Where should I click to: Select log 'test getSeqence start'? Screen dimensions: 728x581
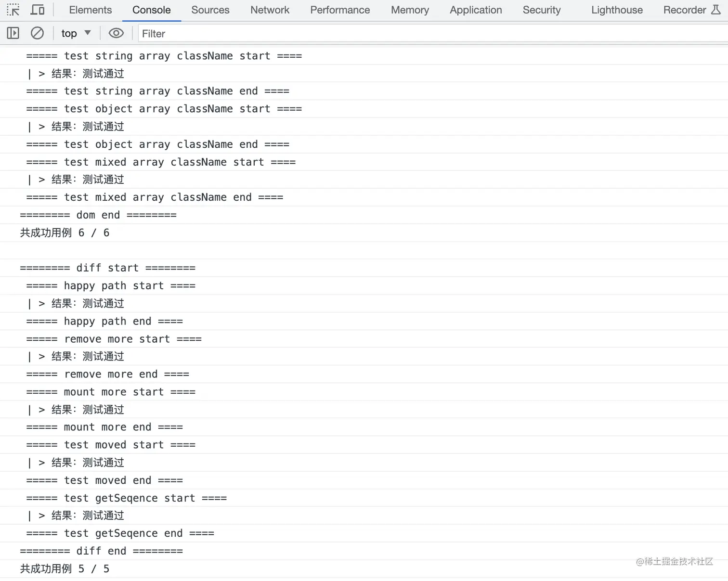[x=364, y=498]
